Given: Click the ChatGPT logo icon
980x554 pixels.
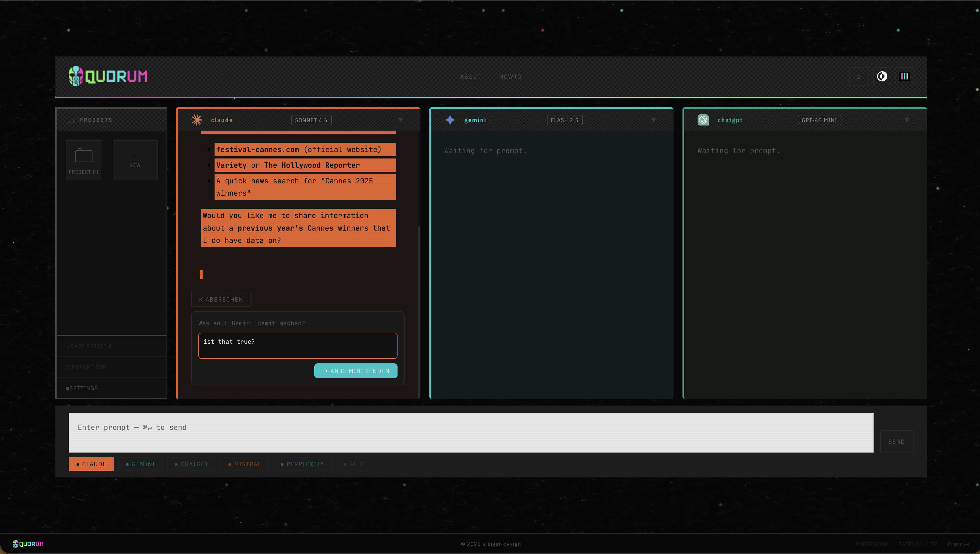Looking at the screenshot, I should point(703,120).
